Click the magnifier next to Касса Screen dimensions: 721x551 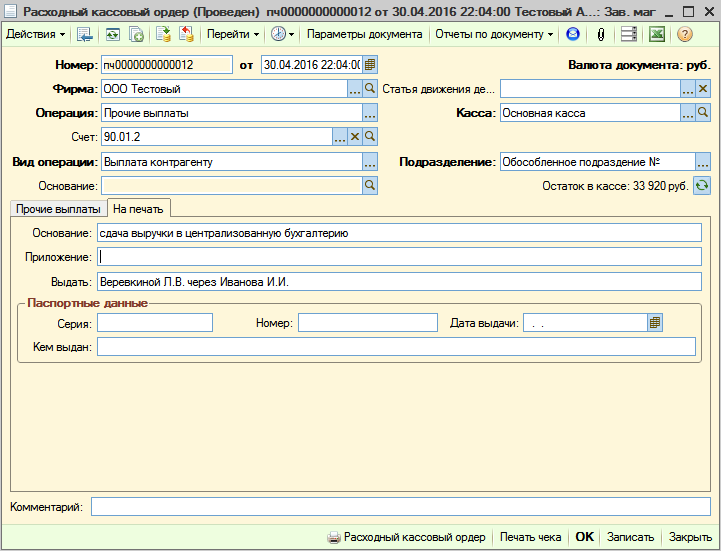pyautogui.click(x=703, y=113)
